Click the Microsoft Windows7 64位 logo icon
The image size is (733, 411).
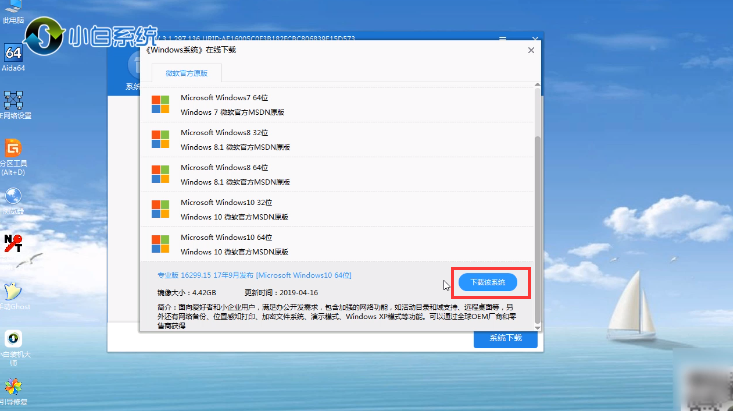click(160, 104)
